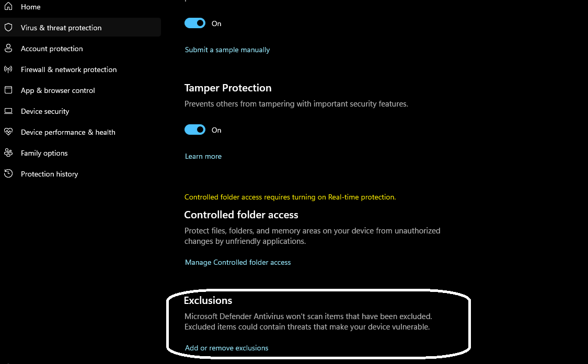Image resolution: width=588 pixels, height=364 pixels.
Task: Select the Firewall & network protection label
Action: tap(68, 69)
